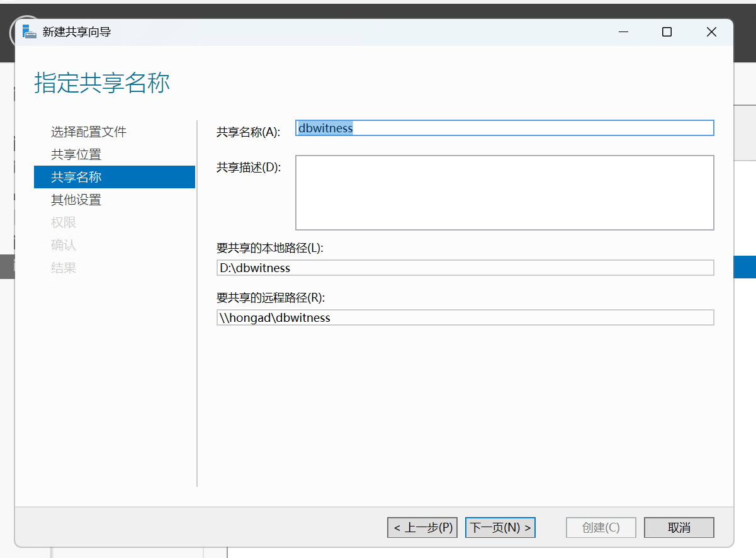756x558 pixels.
Task: Click the greyed-out 结果 step
Action: coord(64,268)
